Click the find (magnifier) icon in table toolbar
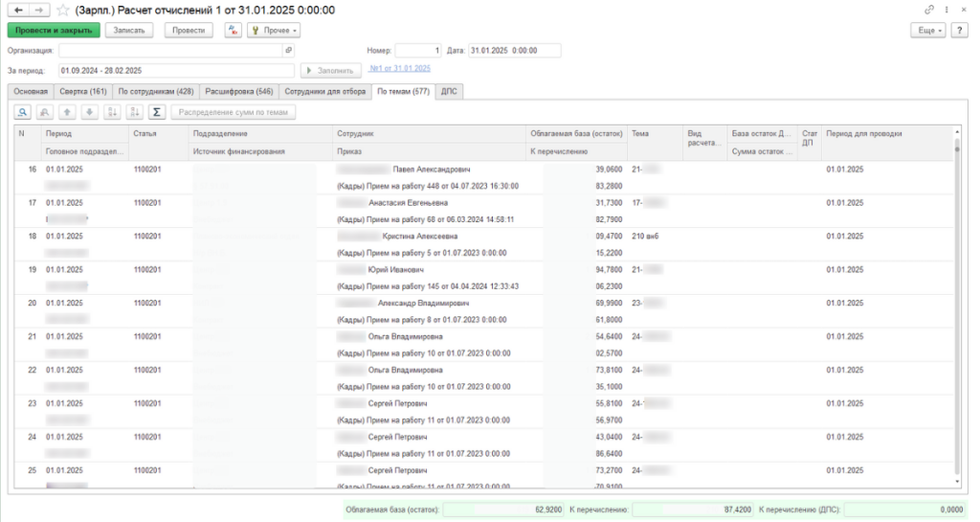This screenshot has height=522, width=980. [21, 112]
